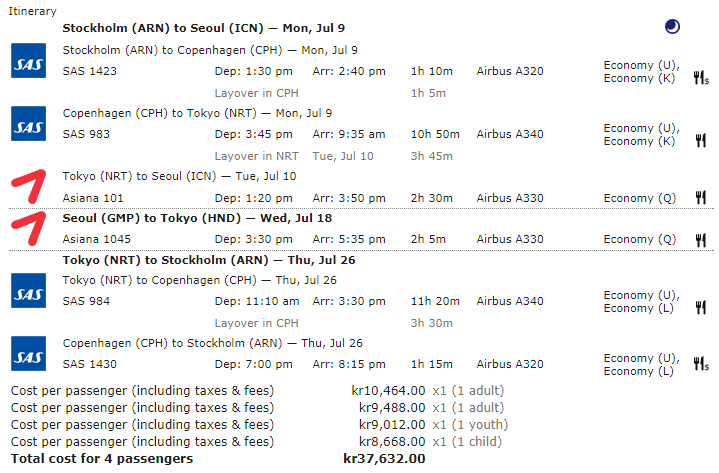
Task: Click the SAS logo for flight SAS 984
Action: [28, 290]
